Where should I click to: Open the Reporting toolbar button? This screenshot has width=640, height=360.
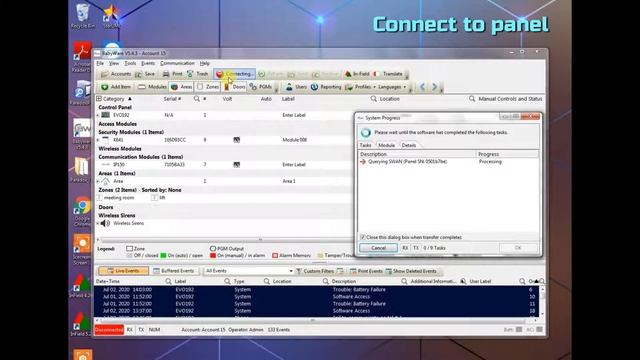pos(326,87)
